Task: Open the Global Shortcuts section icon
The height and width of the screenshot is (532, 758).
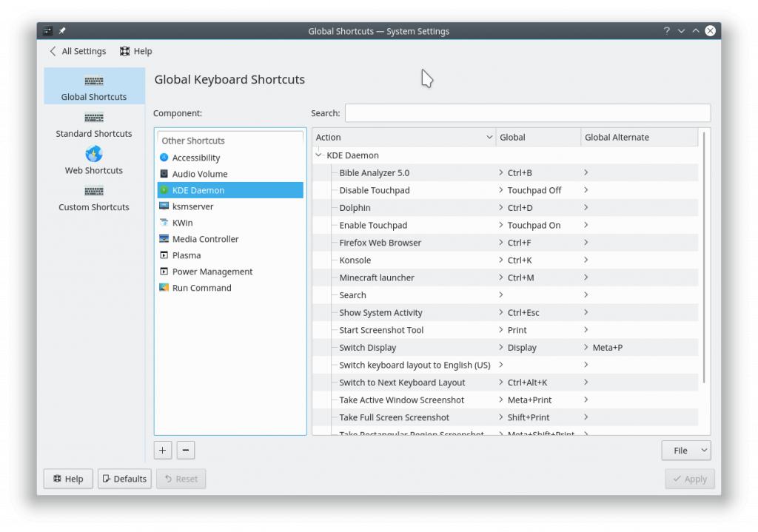Action: point(94,81)
